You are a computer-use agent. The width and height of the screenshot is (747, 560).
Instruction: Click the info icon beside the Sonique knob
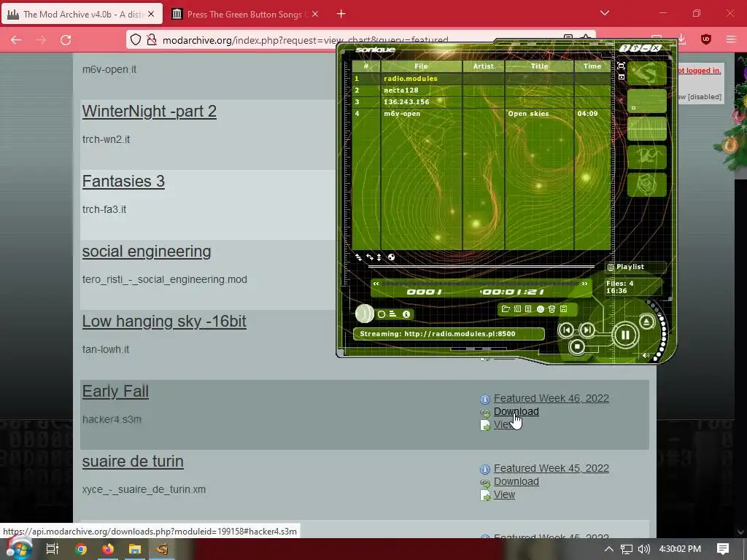coord(406,314)
